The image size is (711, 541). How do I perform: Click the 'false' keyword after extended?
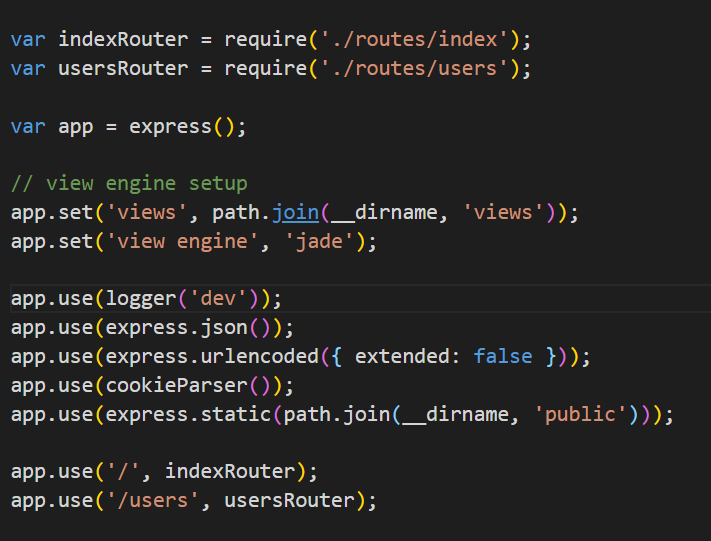(503, 357)
